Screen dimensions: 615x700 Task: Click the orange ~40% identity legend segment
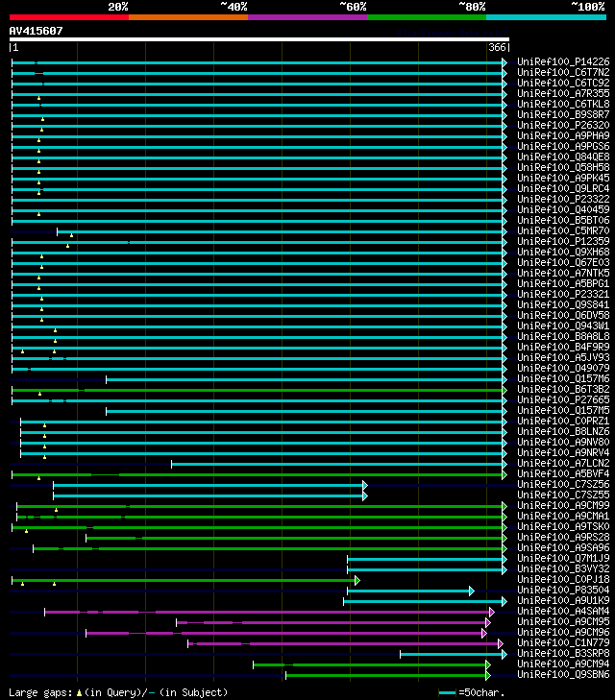[x=188, y=17]
